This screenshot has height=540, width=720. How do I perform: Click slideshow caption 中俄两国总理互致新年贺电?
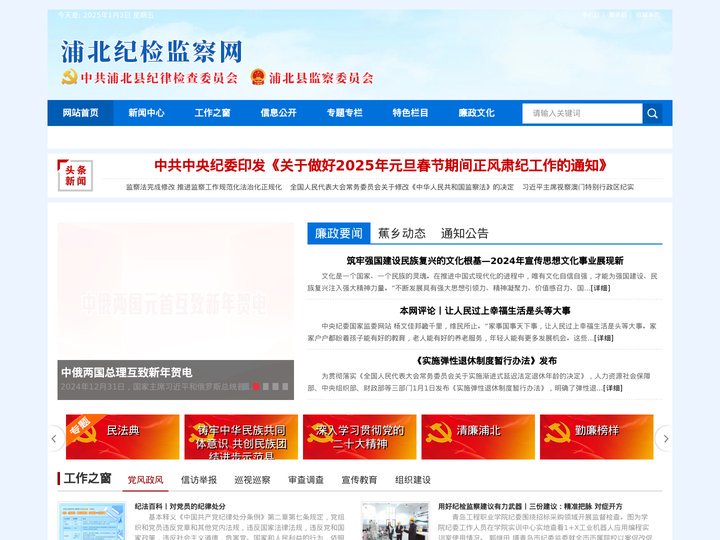point(127,372)
